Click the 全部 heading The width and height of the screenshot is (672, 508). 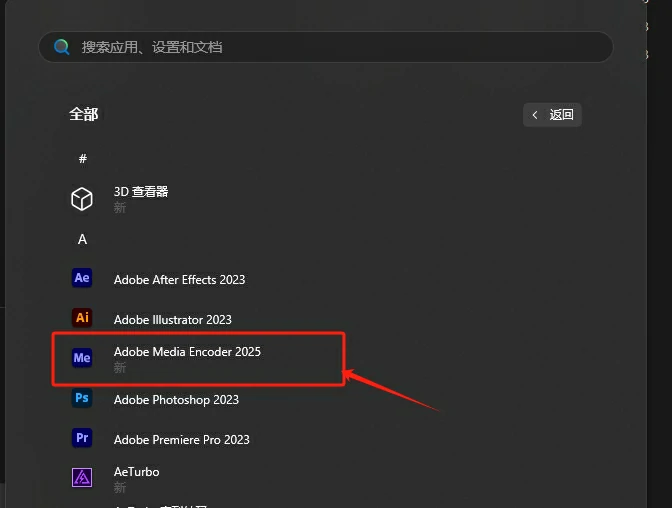(x=84, y=114)
